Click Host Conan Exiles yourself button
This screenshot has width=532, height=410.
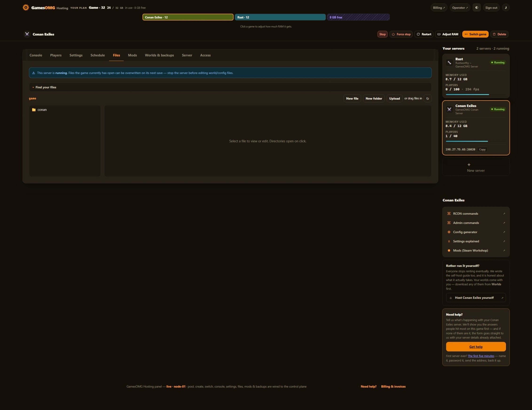coord(476,298)
